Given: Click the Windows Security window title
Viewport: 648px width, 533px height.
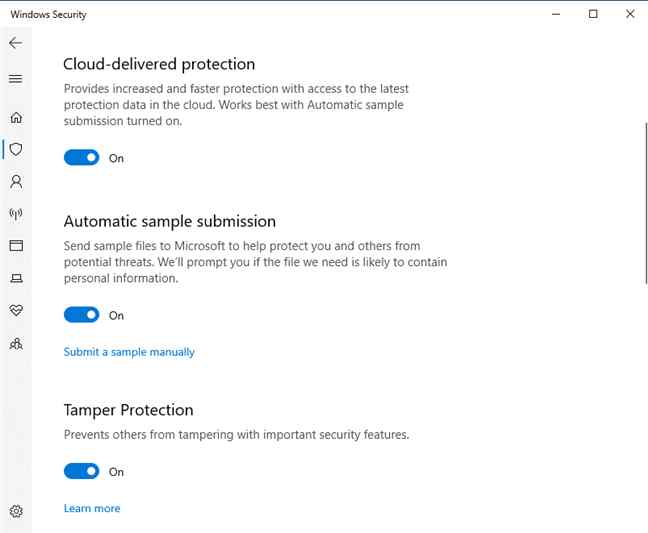Looking at the screenshot, I should pyautogui.click(x=48, y=14).
